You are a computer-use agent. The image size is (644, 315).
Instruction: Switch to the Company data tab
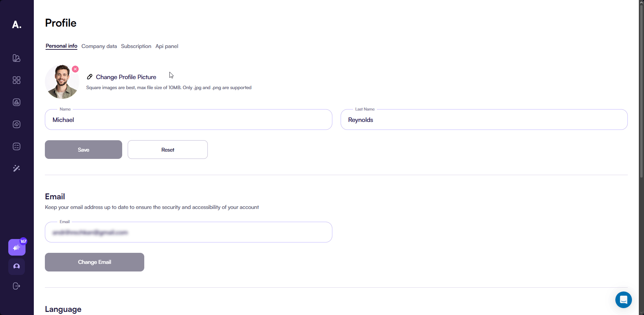click(x=99, y=46)
